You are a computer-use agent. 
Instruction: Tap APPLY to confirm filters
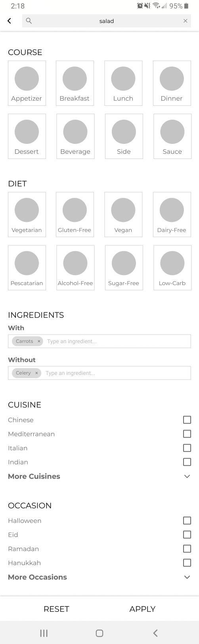coord(142,609)
